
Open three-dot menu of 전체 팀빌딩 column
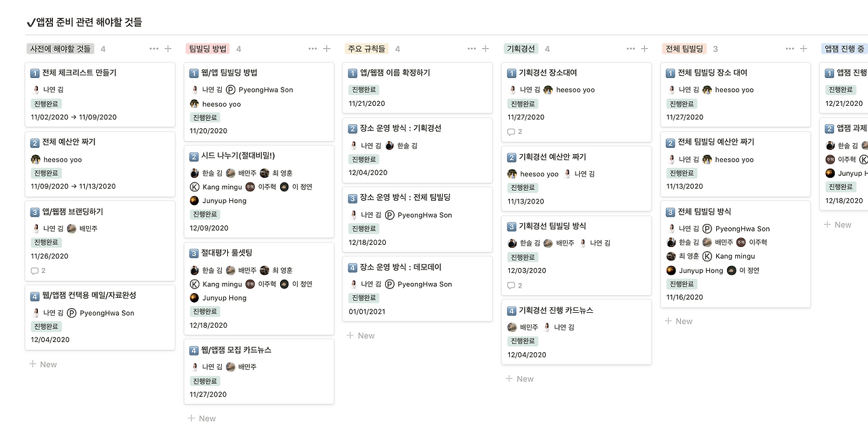coord(790,49)
